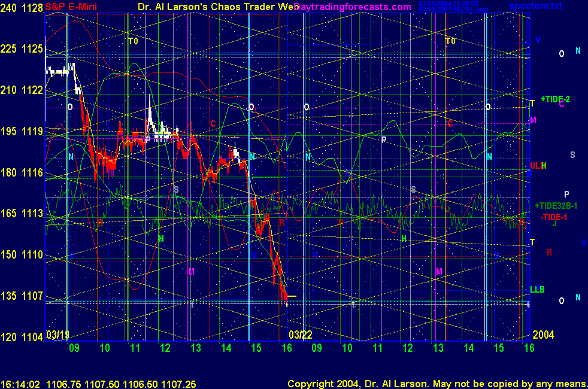The height and width of the screenshot is (389, 588).
Task: Click the "S&P E-Mini" chart title
Action: click(x=71, y=7)
